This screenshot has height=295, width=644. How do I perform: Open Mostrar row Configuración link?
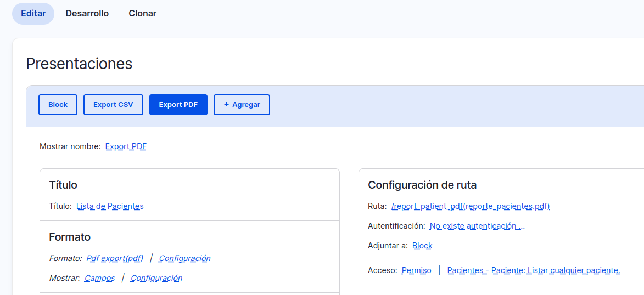point(156,278)
